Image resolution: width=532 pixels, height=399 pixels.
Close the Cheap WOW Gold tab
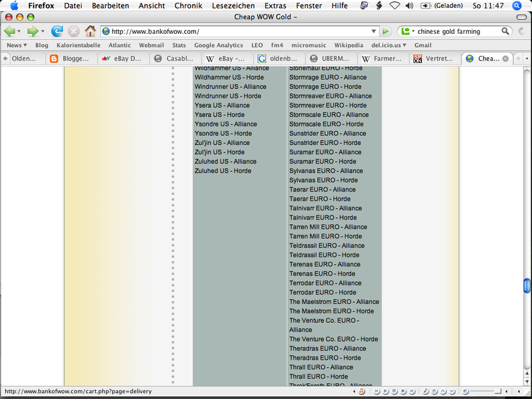[x=505, y=59]
